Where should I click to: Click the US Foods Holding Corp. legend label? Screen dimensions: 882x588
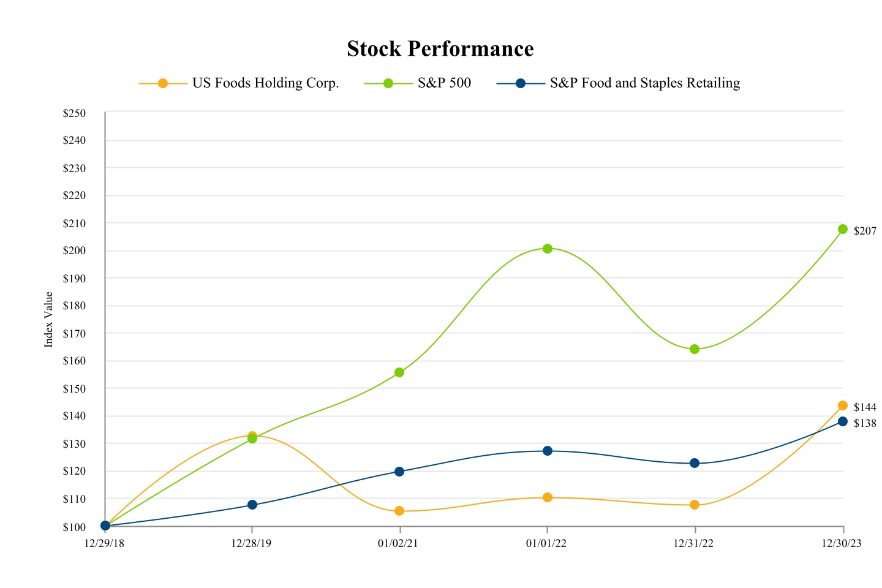(265, 83)
